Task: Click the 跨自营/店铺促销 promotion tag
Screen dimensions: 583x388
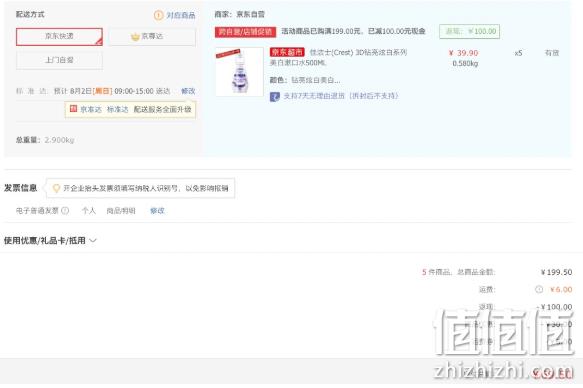Action: [x=245, y=32]
